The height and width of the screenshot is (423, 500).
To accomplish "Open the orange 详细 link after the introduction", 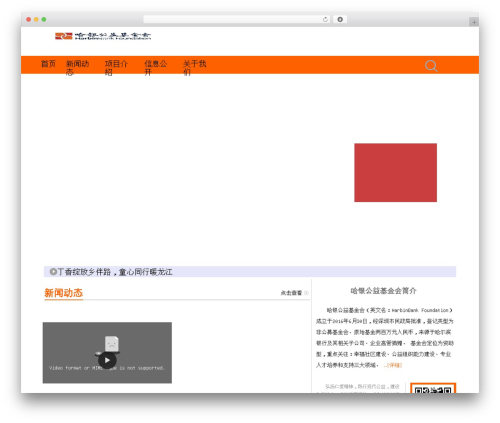I will click(393, 365).
